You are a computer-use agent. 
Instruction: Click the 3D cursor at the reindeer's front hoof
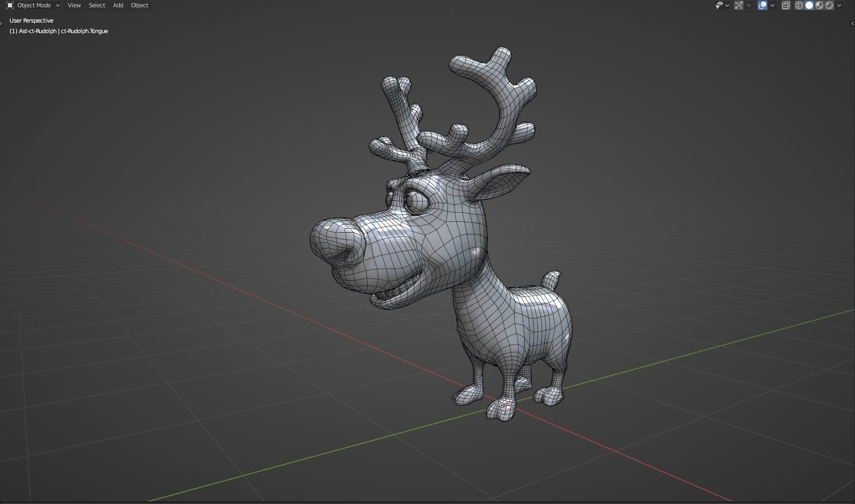point(505,404)
